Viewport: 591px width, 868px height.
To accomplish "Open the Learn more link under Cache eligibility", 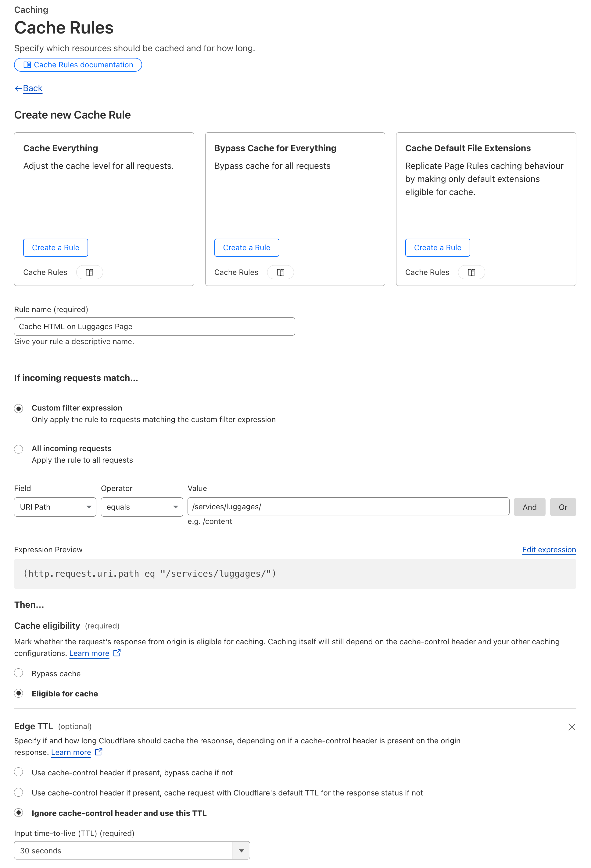I will (x=89, y=653).
